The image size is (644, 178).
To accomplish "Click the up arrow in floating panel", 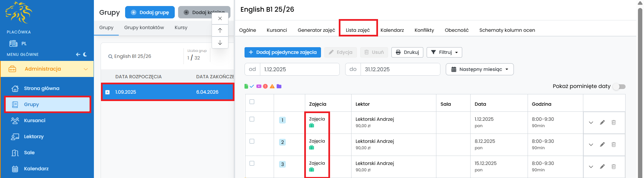I will [x=220, y=30].
